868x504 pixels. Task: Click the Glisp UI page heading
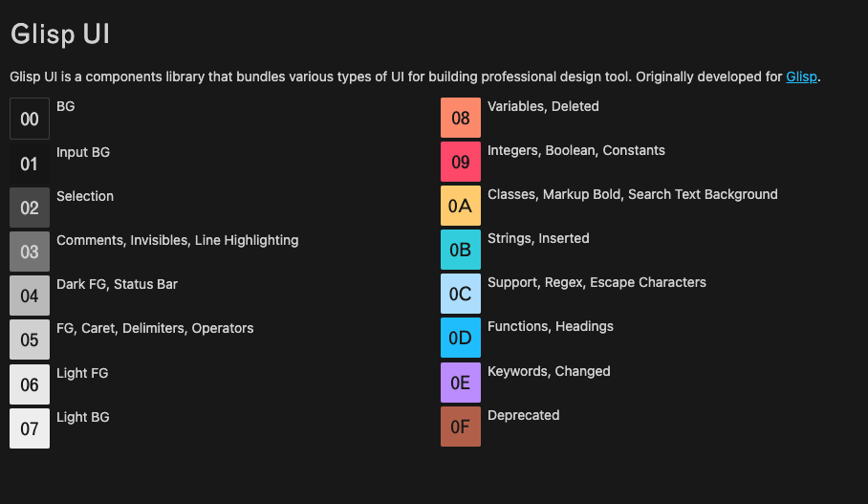(60, 33)
